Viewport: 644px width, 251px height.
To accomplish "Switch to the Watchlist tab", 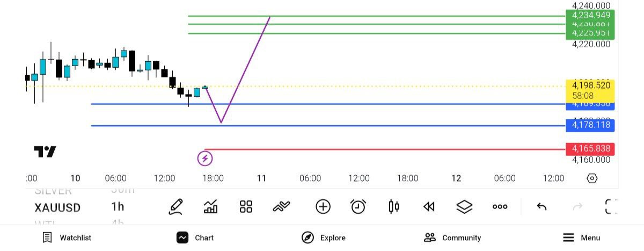I will pos(67,238).
